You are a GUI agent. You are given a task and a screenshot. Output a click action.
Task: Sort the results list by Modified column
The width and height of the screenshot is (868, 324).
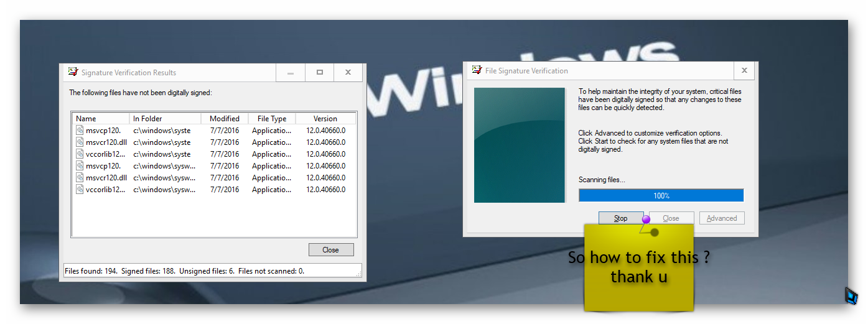(225, 118)
